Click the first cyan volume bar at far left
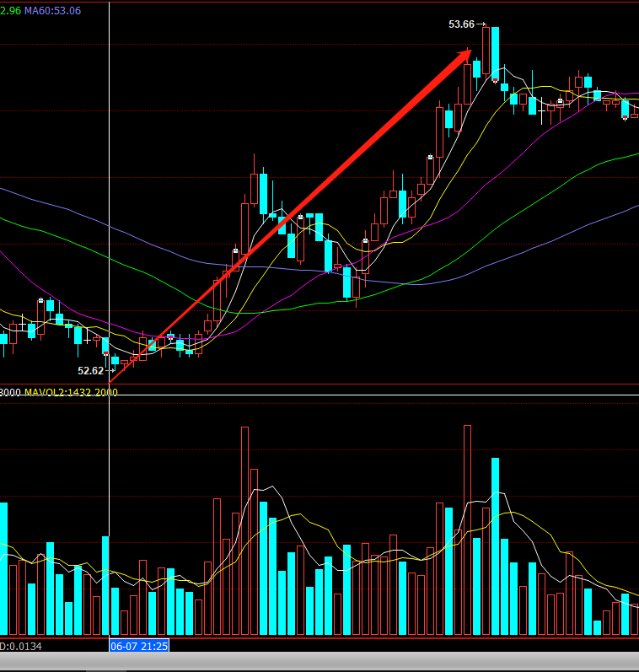Viewport: 639px width, 672px height. (3, 567)
